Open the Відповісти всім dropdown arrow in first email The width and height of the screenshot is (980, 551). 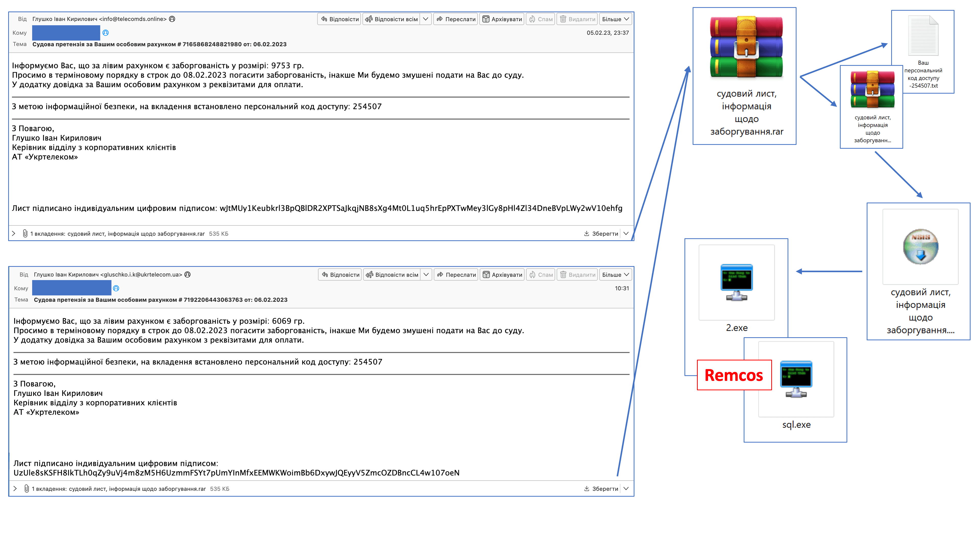pyautogui.click(x=426, y=19)
